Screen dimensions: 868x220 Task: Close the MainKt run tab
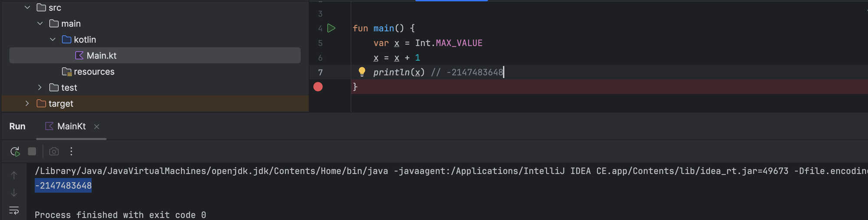pos(97,127)
